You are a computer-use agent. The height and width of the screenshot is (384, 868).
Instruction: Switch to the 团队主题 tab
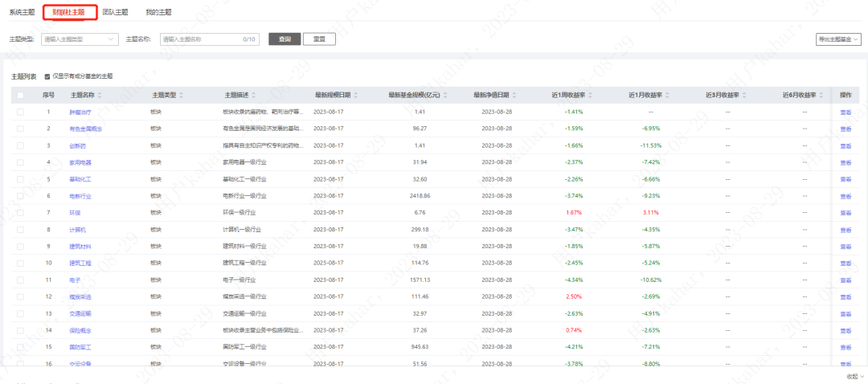click(115, 13)
